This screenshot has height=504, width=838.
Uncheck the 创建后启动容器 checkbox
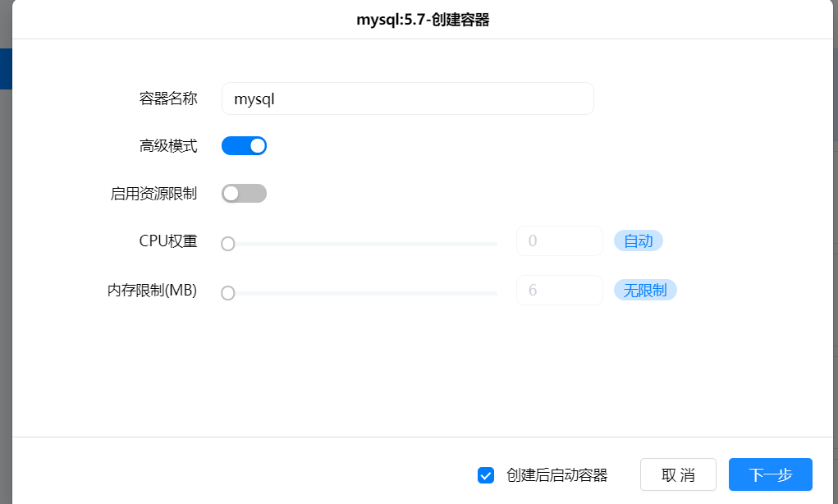[486, 474]
